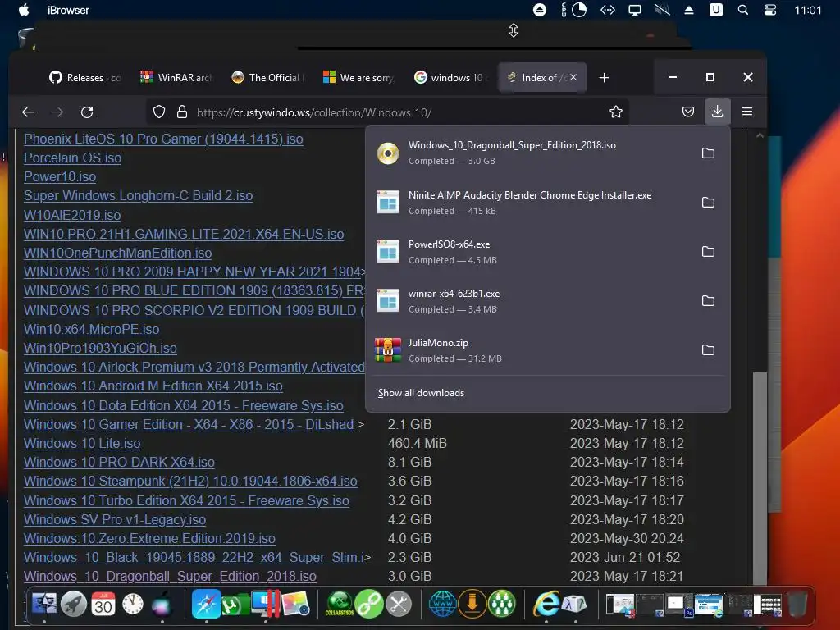The height and width of the screenshot is (630, 840).
Task: Reload the current page
Action: click(87, 112)
